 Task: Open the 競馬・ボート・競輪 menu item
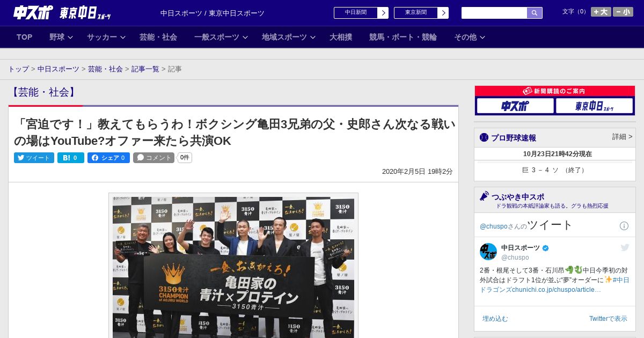click(x=403, y=37)
